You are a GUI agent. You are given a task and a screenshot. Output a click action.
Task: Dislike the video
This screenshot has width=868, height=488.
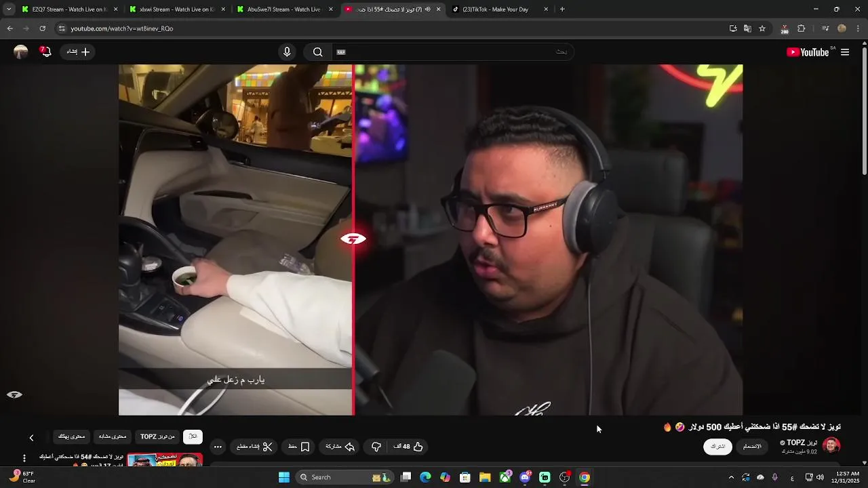click(376, 447)
